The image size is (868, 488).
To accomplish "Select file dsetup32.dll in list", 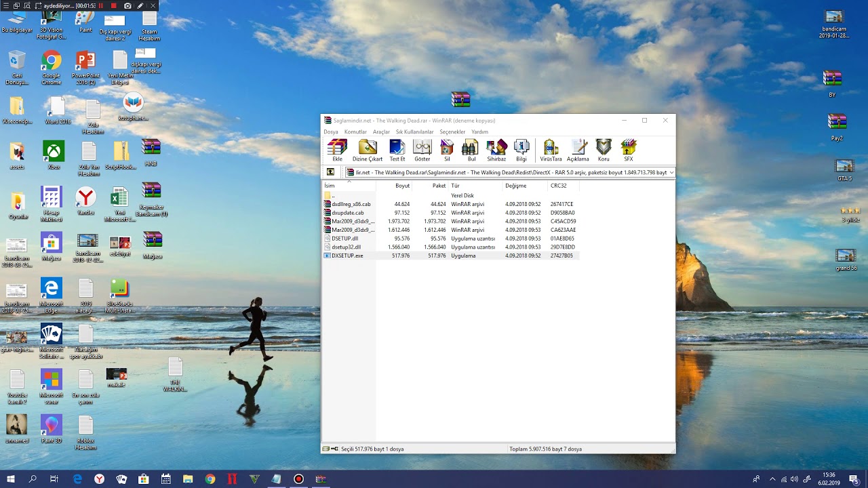I will pos(451,247).
